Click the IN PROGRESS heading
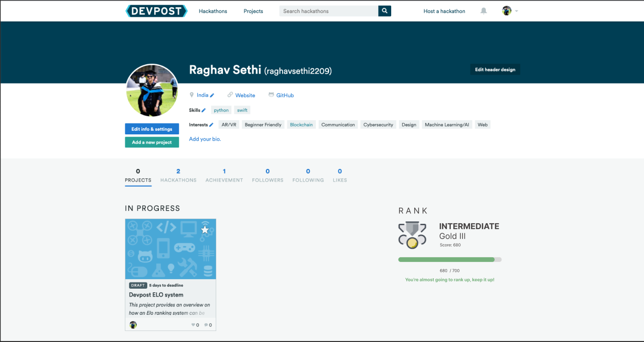The height and width of the screenshot is (342, 644). (153, 208)
